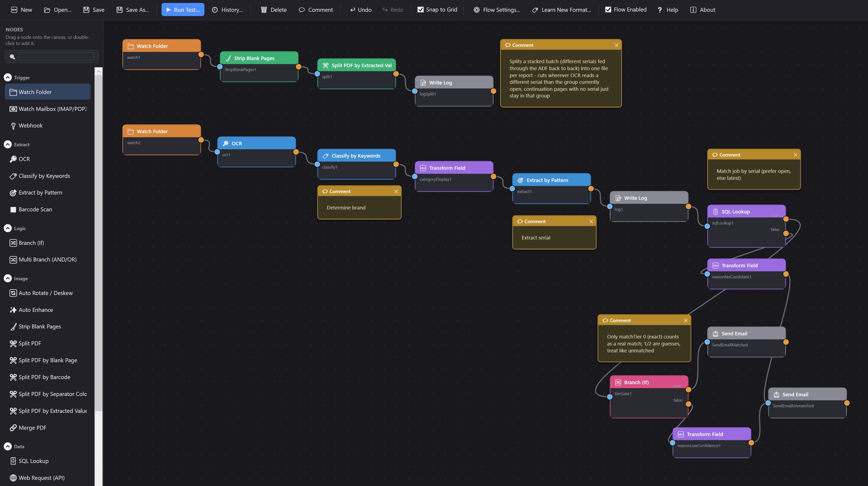Select the Split PDF node
Screen dimensions: 868x486
click(47, 343)
